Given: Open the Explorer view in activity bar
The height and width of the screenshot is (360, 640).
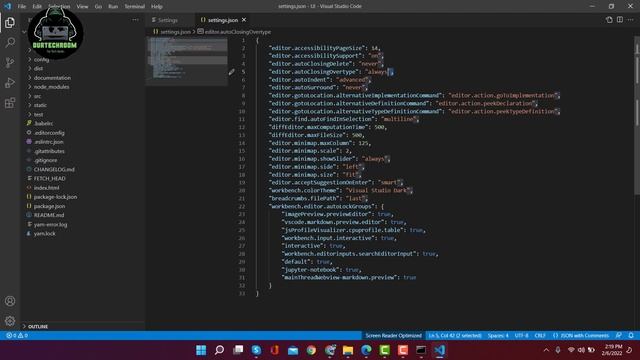Looking at the screenshot, I should [10, 22].
